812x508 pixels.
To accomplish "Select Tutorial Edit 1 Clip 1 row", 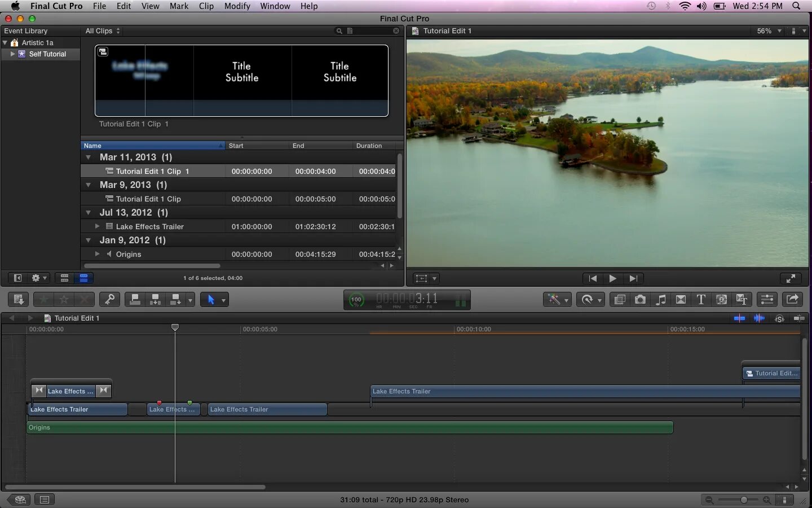I will coord(239,171).
